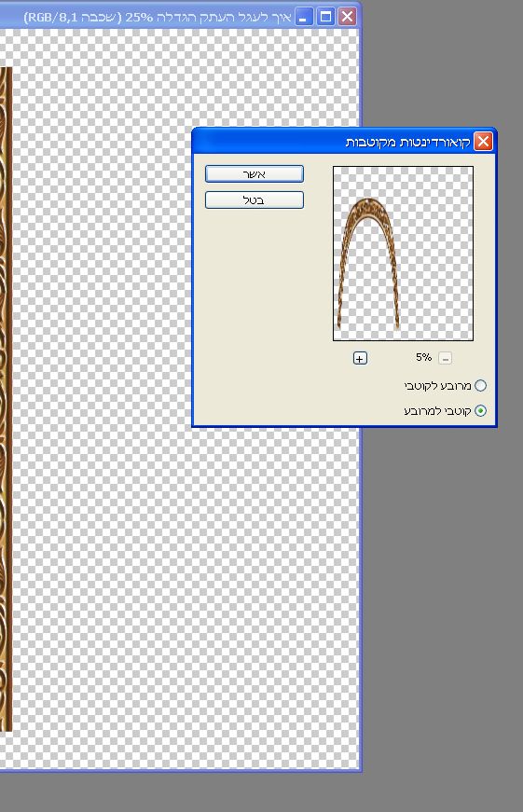Zoom in the preview with plus icon
Image resolution: width=523 pixels, height=812 pixels.
(360, 358)
